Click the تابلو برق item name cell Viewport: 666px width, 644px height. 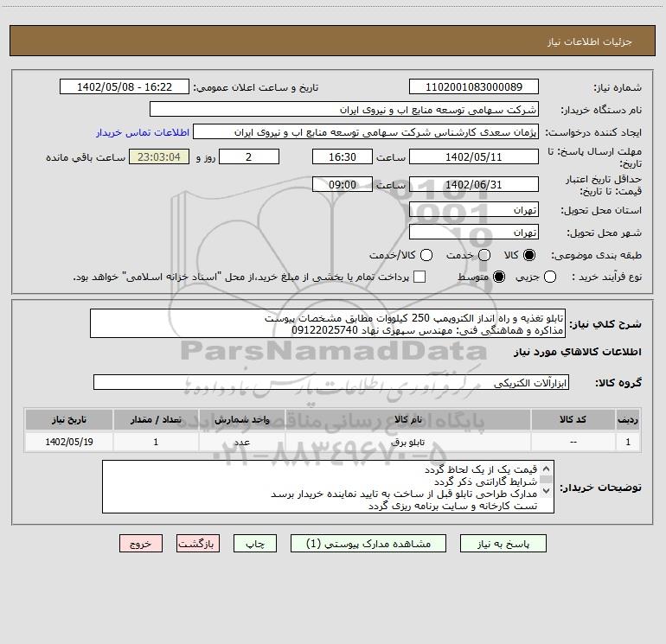coord(407,442)
